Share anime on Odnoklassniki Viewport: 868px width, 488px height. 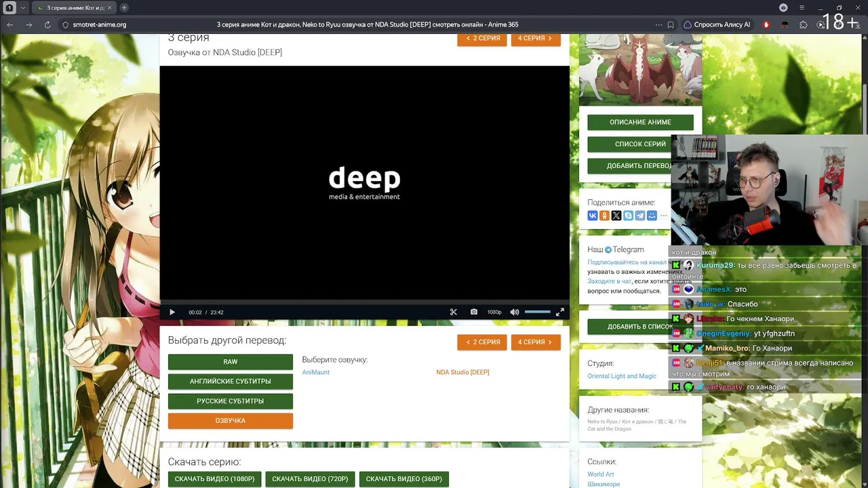click(604, 216)
